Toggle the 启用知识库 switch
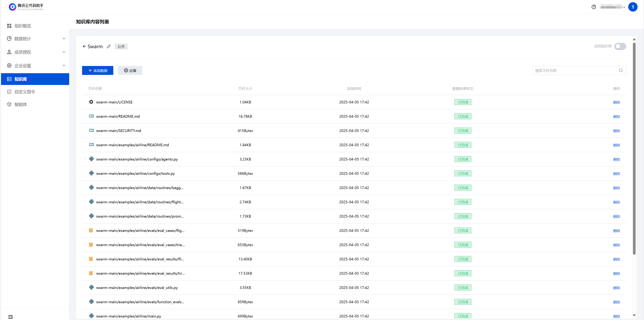644x320 pixels. pyautogui.click(x=620, y=47)
